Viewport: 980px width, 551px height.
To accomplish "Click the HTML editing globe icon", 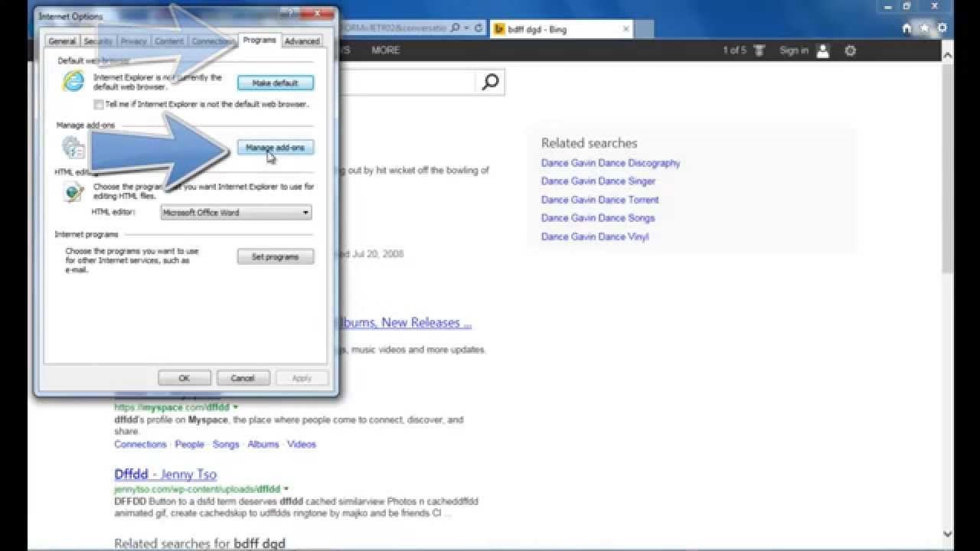I will tap(74, 191).
